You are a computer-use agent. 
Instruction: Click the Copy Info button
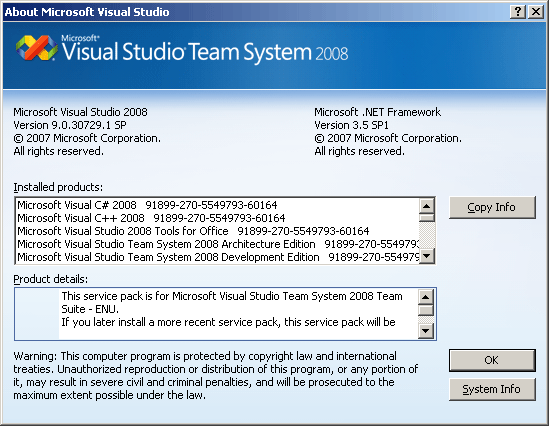pos(492,207)
